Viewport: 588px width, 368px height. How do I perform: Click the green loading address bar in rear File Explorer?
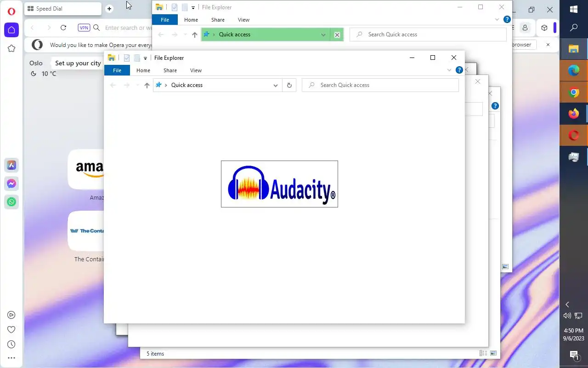pos(265,34)
